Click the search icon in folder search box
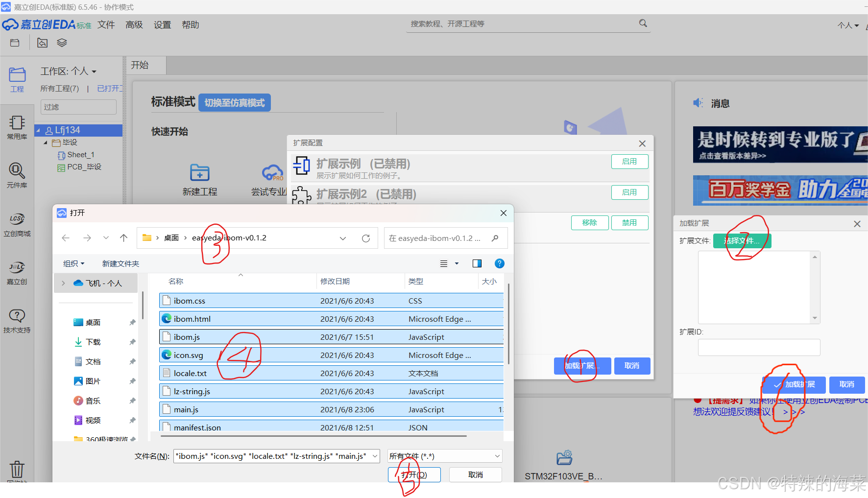The height and width of the screenshot is (498, 868). click(495, 238)
